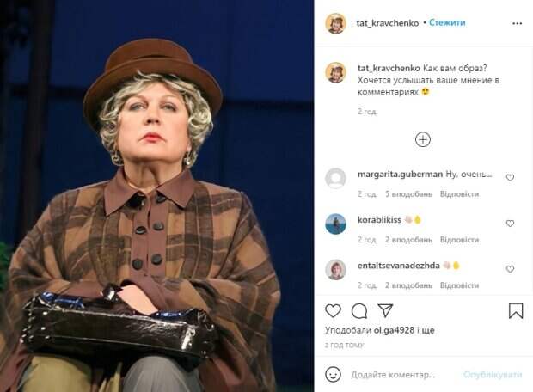
Task: Reply to korablikiss's comment
Action: tap(459, 240)
